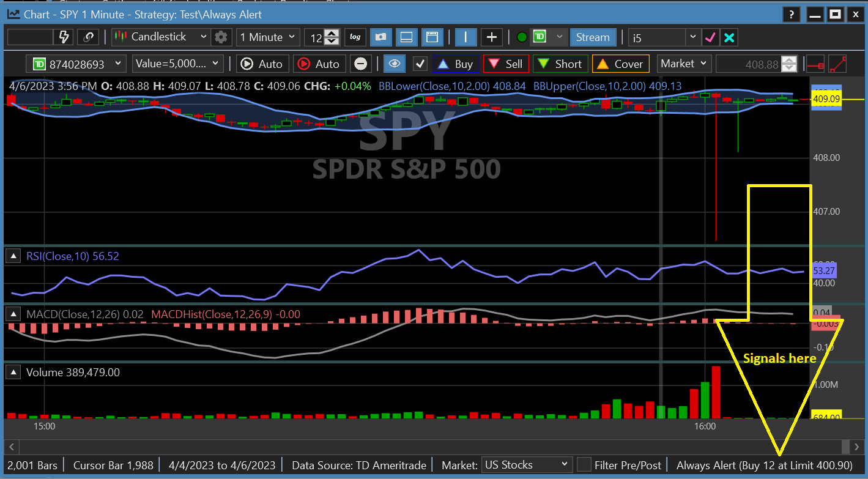Click the minus circle icon

click(x=361, y=64)
